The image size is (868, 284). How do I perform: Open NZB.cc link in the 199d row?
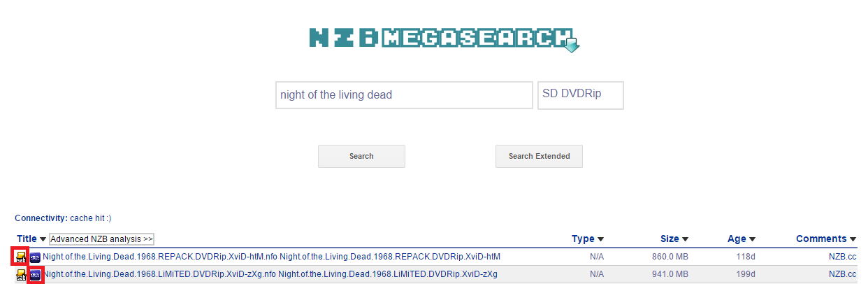[842, 274]
